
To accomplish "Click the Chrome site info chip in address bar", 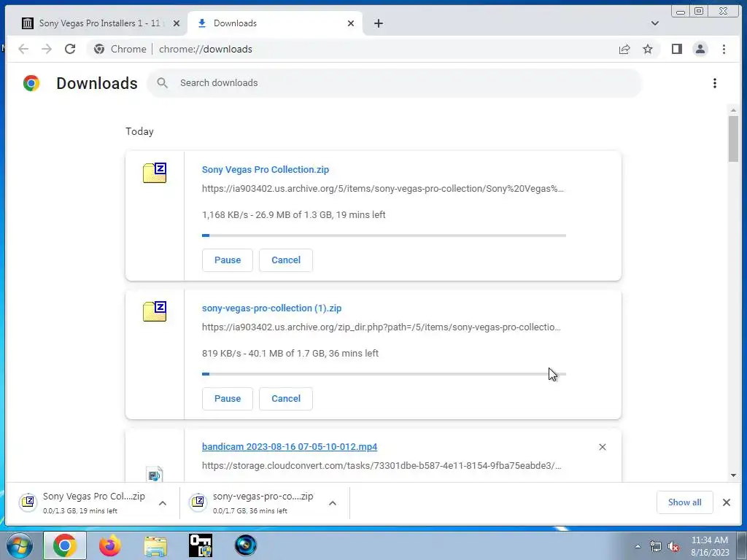I will [x=120, y=49].
